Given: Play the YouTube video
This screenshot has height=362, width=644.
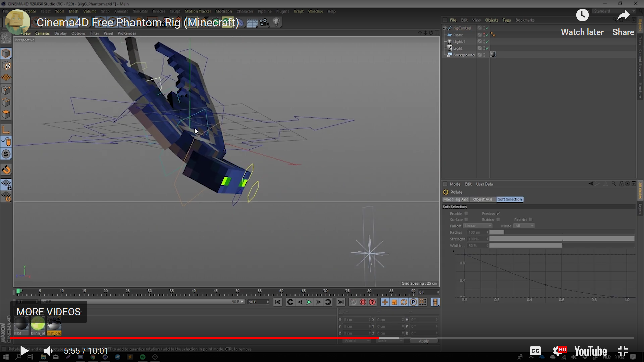Looking at the screenshot, I should [x=24, y=351].
